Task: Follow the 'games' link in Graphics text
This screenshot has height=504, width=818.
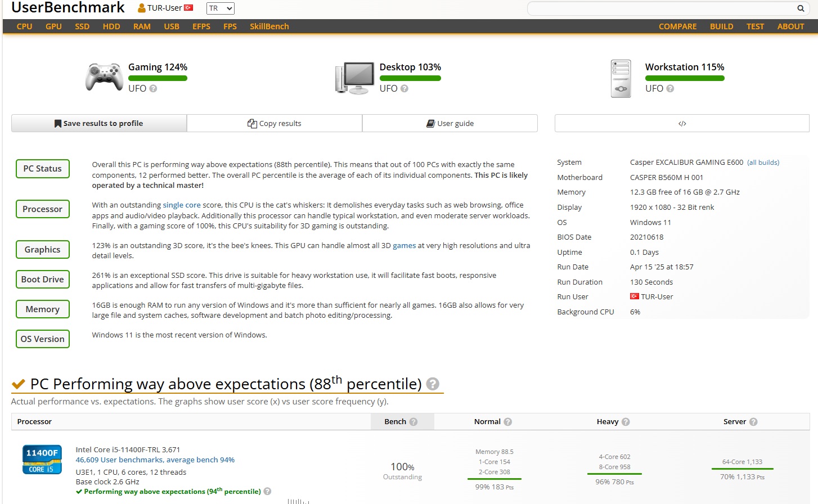Action: click(404, 245)
